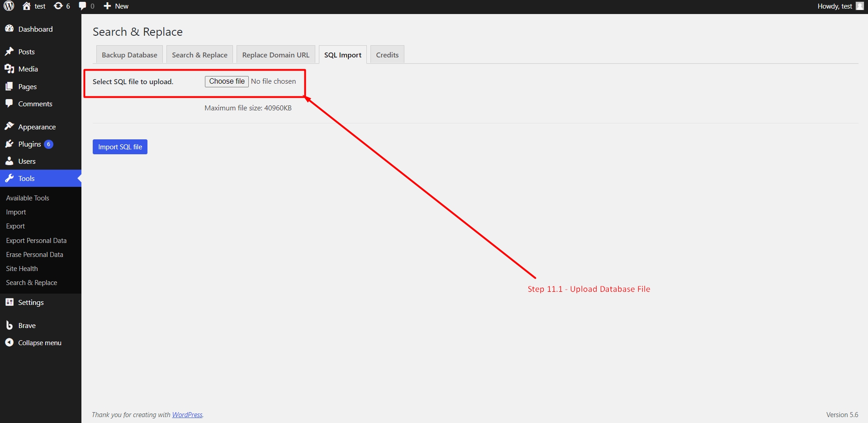Screen dimensions: 868x423
Task: Click the Appearance paintbrush icon
Action: point(9,126)
